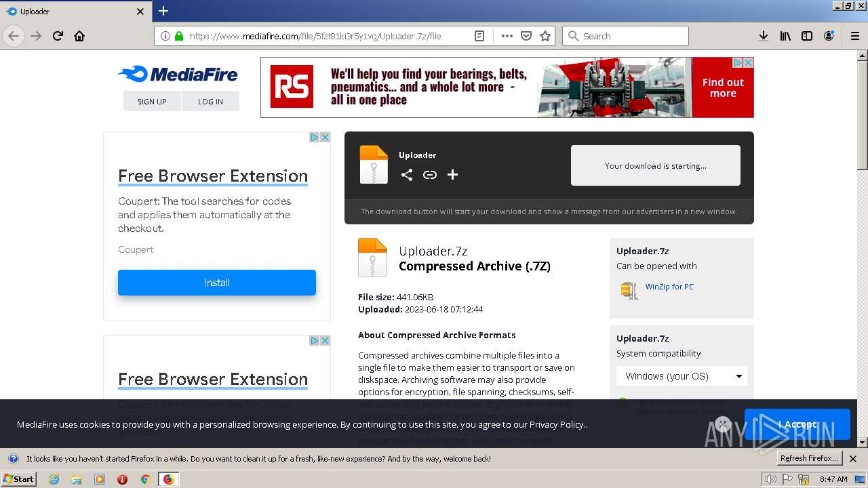Click the green secure padlock icon

[x=179, y=36]
